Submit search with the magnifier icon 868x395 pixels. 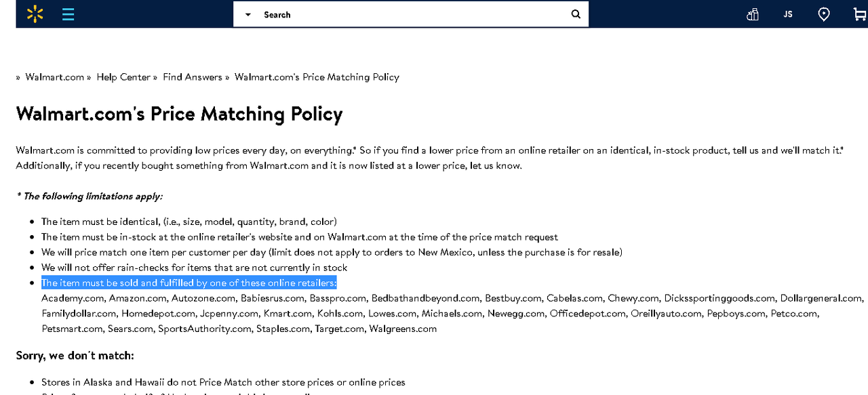576,14
